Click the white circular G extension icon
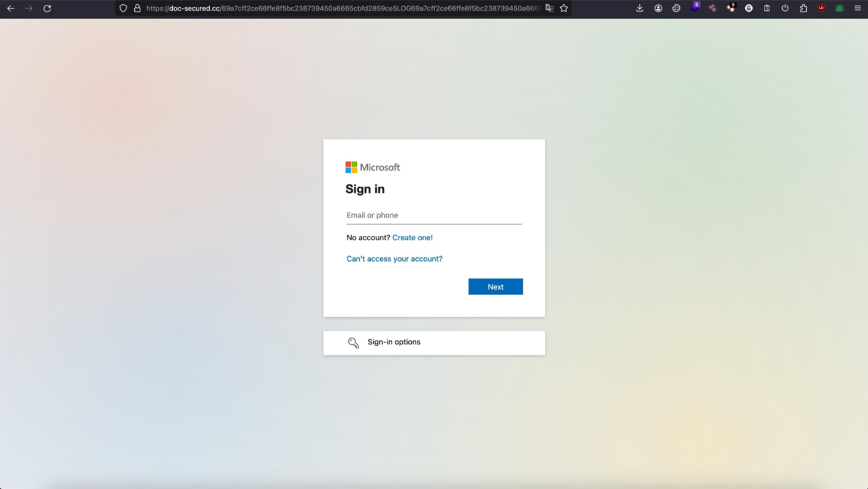This screenshot has height=489, width=868. (748, 9)
